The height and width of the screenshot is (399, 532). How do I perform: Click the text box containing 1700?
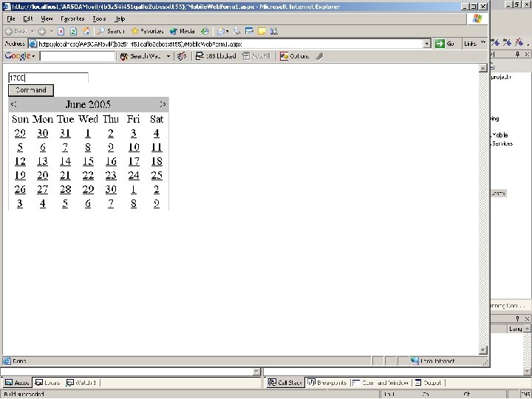click(48, 78)
